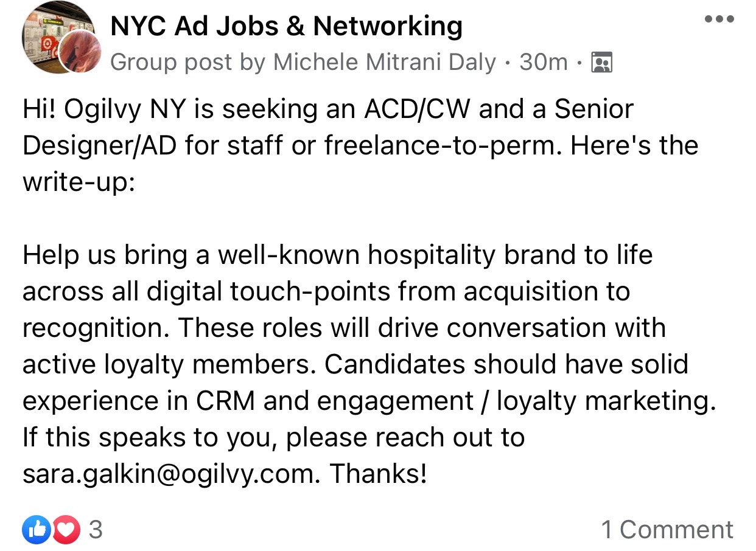Select the 'Hi! Ogilvy NY is seeking' line
The width and height of the screenshot is (756, 551).
[x=329, y=109]
